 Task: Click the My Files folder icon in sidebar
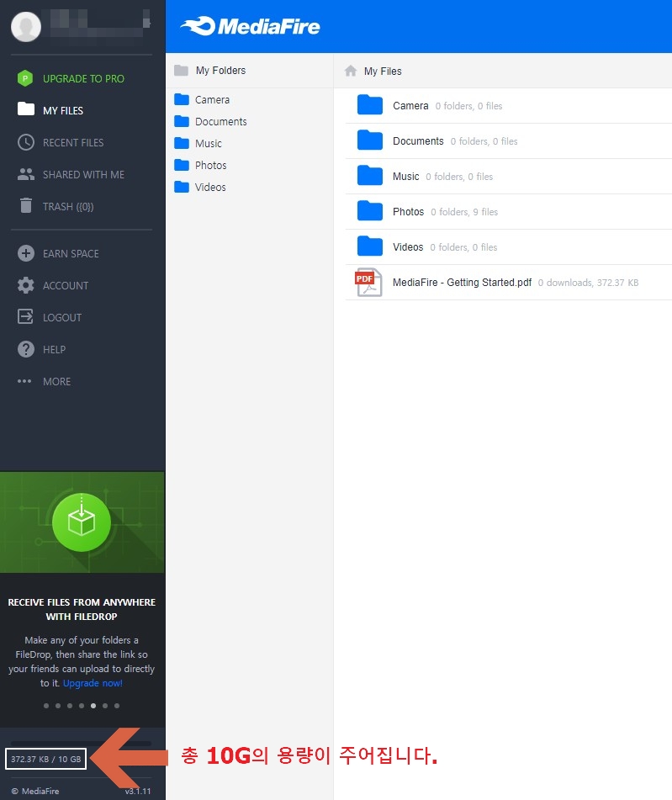(x=26, y=109)
